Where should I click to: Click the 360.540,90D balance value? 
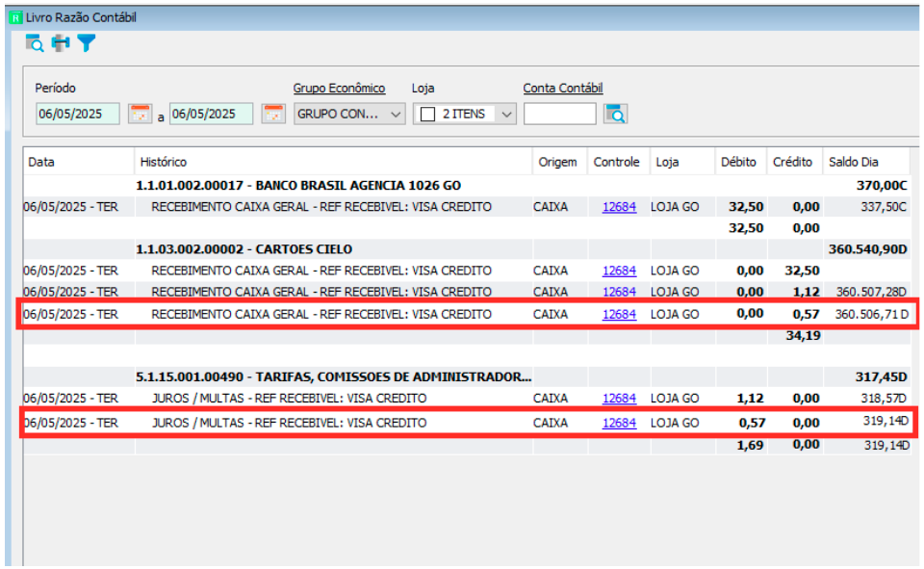point(868,249)
